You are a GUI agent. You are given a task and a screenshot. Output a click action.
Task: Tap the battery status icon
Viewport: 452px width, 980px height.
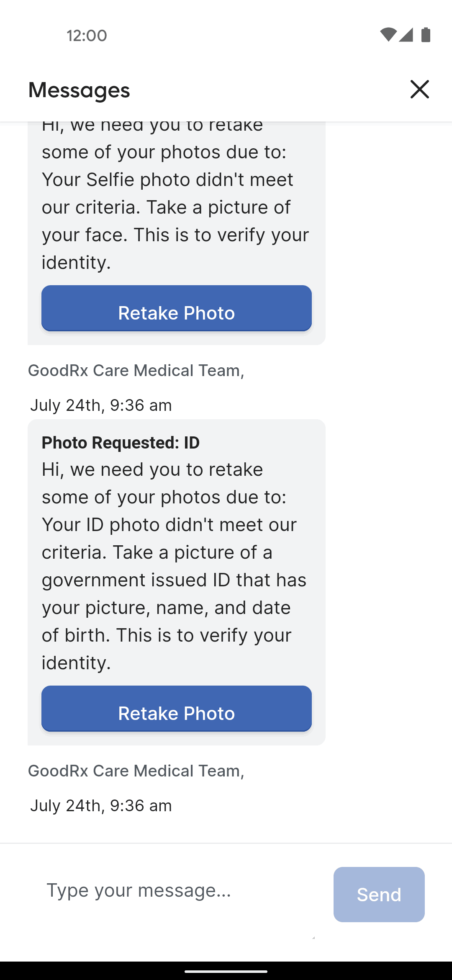[426, 35]
